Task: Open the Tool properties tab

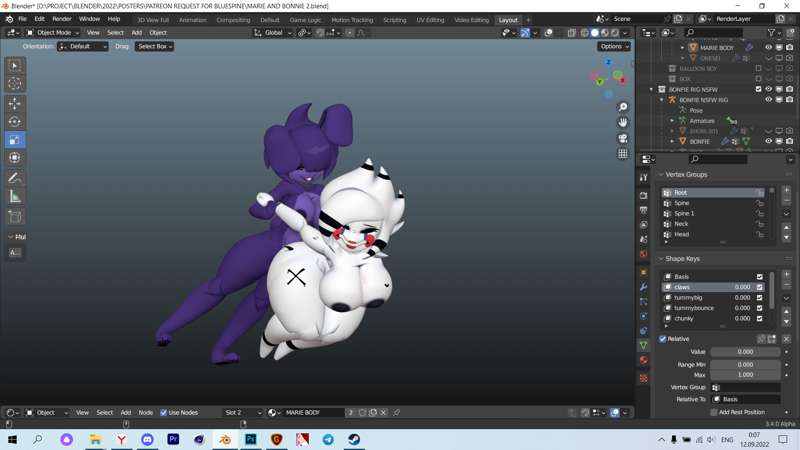Action: 643,177
